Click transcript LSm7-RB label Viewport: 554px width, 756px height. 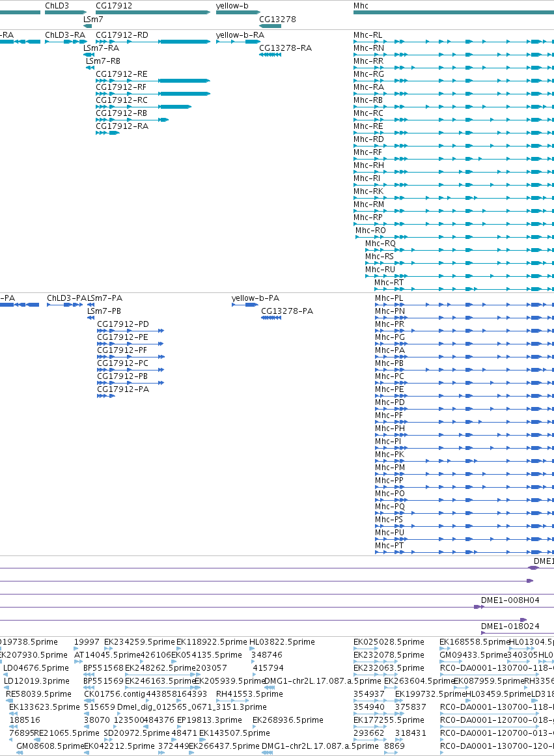click(x=103, y=61)
